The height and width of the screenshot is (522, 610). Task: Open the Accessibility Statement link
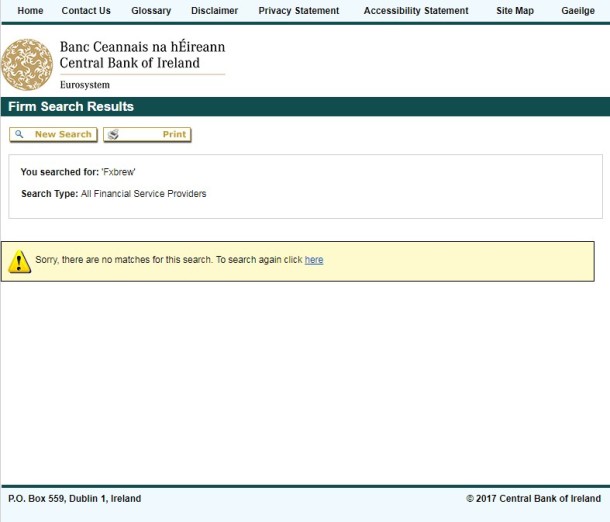click(416, 11)
